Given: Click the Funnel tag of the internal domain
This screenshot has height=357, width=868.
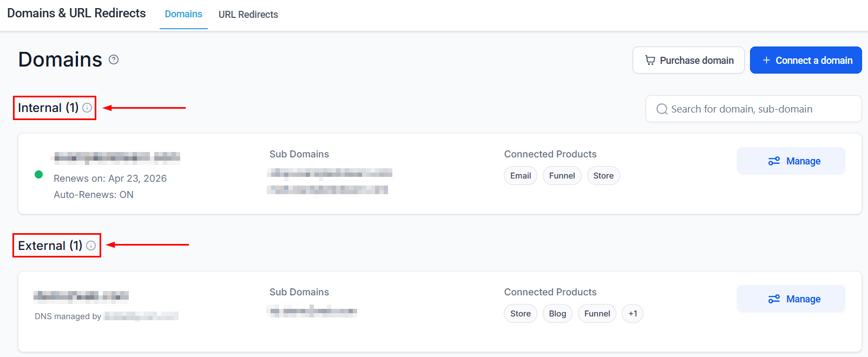Looking at the screenshot, I should (562, 176).
